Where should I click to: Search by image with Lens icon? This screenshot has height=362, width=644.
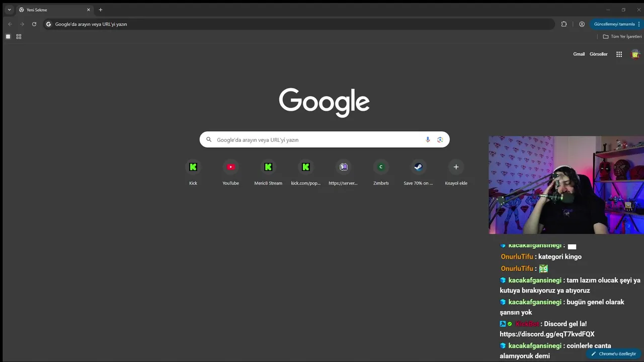(440, 140)
